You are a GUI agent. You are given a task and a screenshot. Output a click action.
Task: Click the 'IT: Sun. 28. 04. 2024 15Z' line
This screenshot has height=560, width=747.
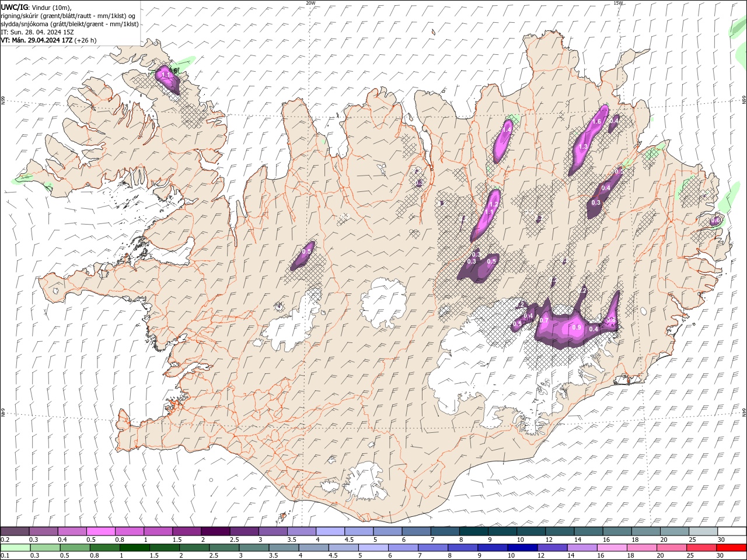tap(37, 32)
